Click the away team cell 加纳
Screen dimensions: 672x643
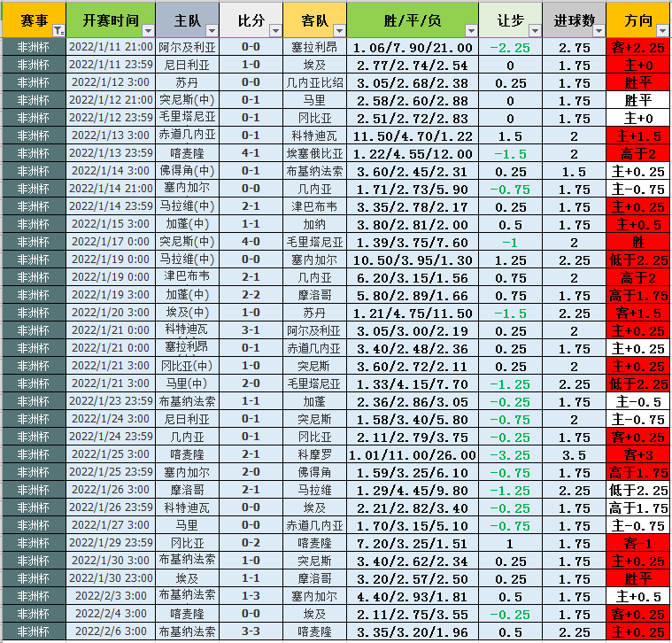pos(314,224)
